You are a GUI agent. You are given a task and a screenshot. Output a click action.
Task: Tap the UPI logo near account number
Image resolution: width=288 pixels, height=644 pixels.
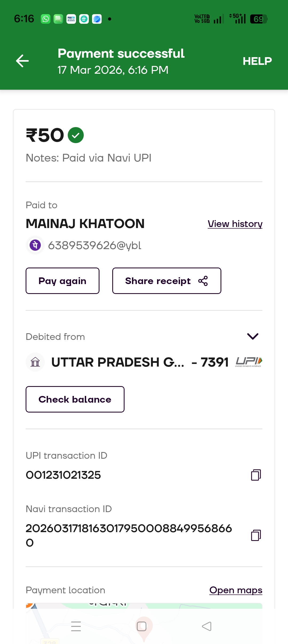249,362
